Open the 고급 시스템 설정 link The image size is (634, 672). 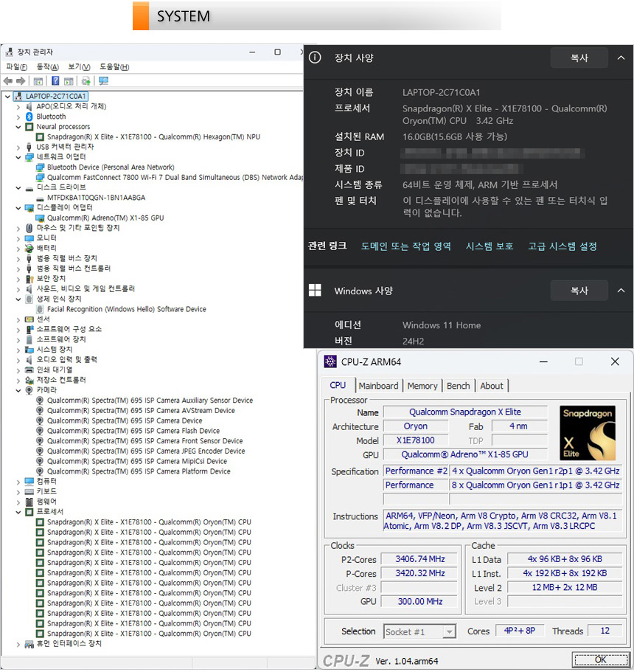click(x=562, y=246)
